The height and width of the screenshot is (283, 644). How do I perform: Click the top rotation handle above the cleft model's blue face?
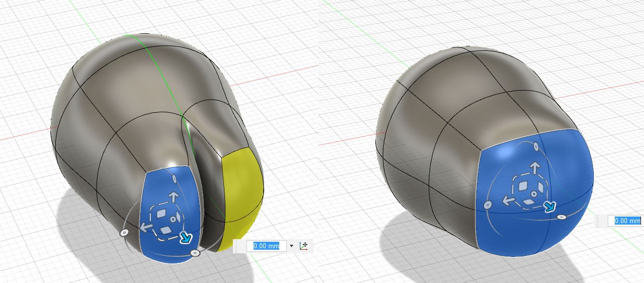pyautogui.click(x=174, y=178)
